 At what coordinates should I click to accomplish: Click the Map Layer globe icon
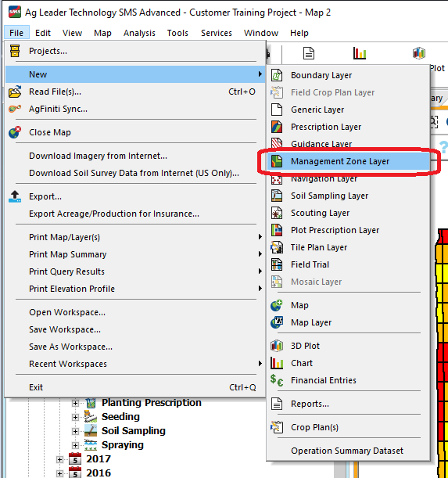pyautogui.click(x=277, y=322)
